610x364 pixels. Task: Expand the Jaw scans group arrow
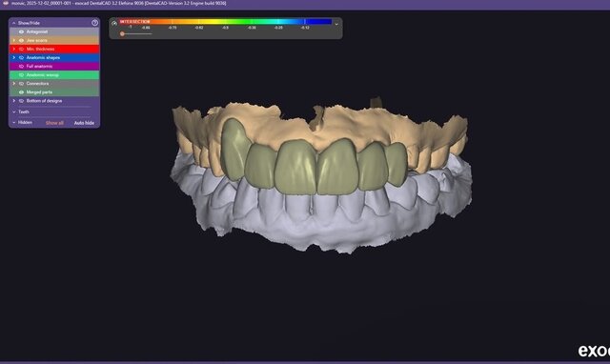point(14,40)
